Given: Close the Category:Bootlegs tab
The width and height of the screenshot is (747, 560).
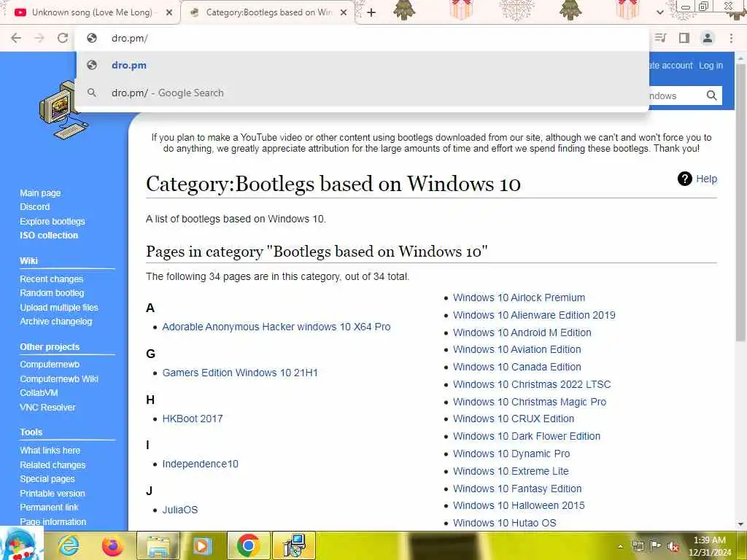Looking at the screenshot, I should [x=344, y=13].
